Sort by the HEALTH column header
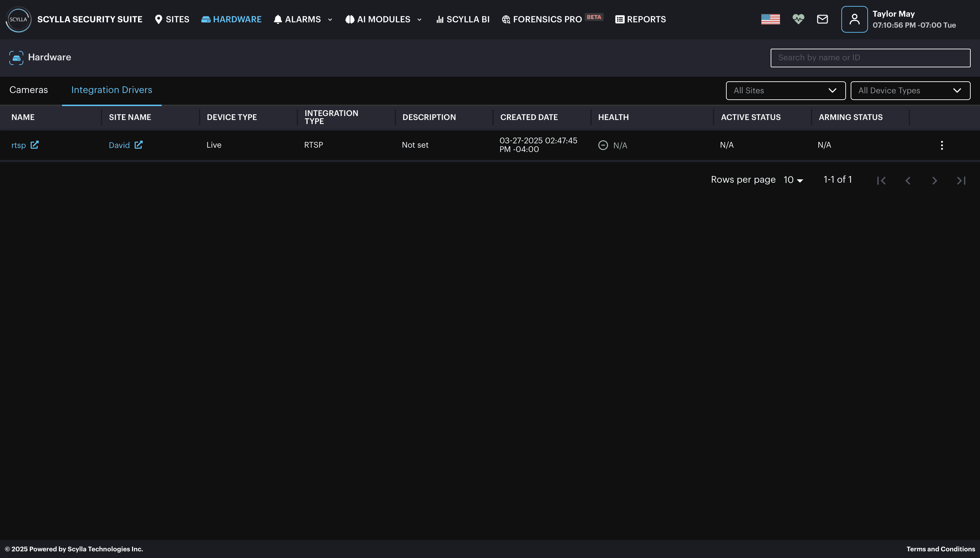980x558 pixels. pyautogui.click(x=613, y=117)
